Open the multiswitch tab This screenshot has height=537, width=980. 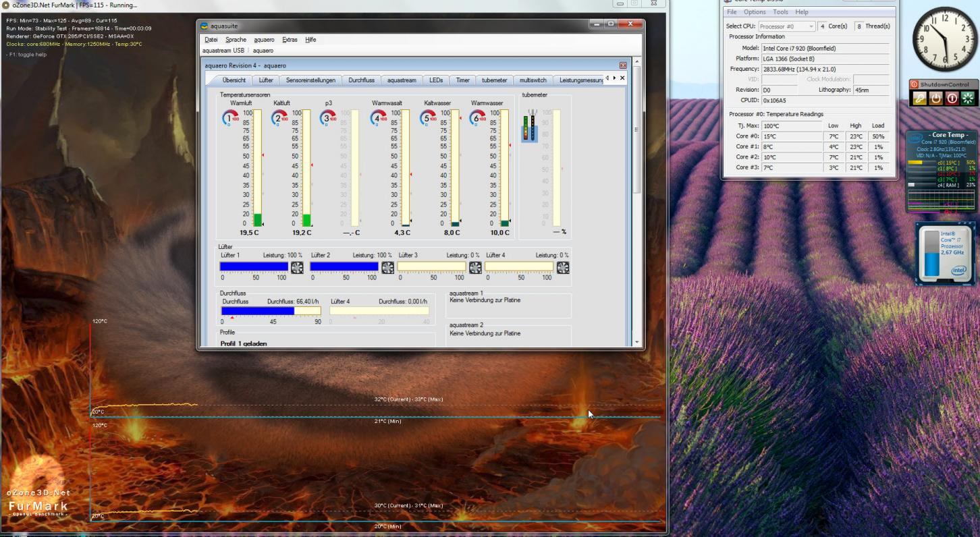click(533, 80)
